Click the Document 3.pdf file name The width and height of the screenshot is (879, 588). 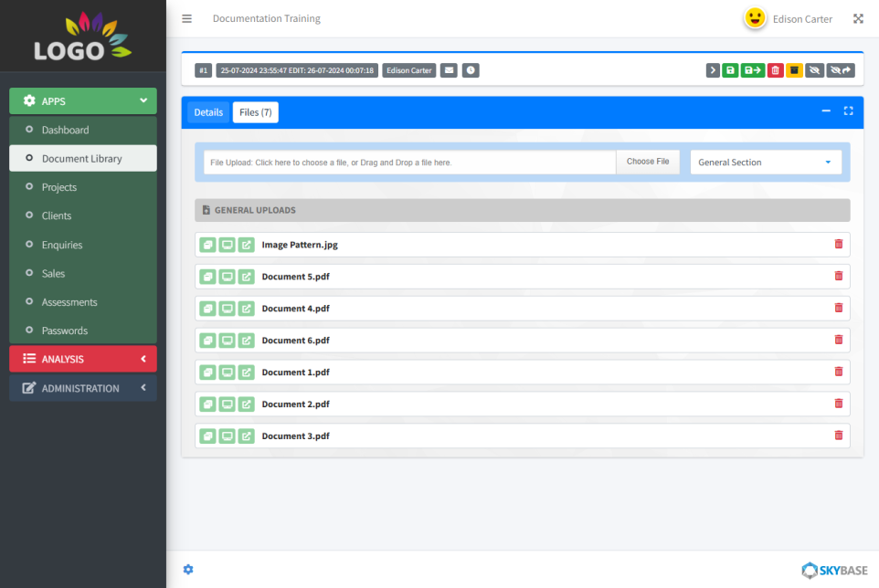pos(295,436)
